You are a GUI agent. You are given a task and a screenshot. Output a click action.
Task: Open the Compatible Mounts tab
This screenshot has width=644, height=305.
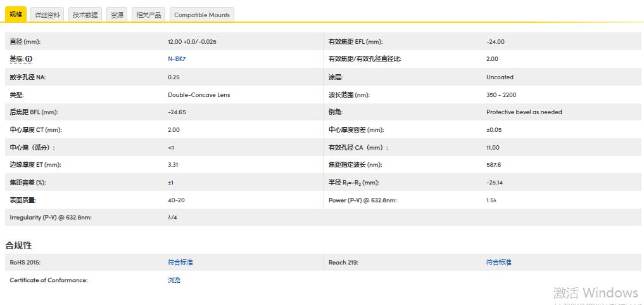pos(202,15)
